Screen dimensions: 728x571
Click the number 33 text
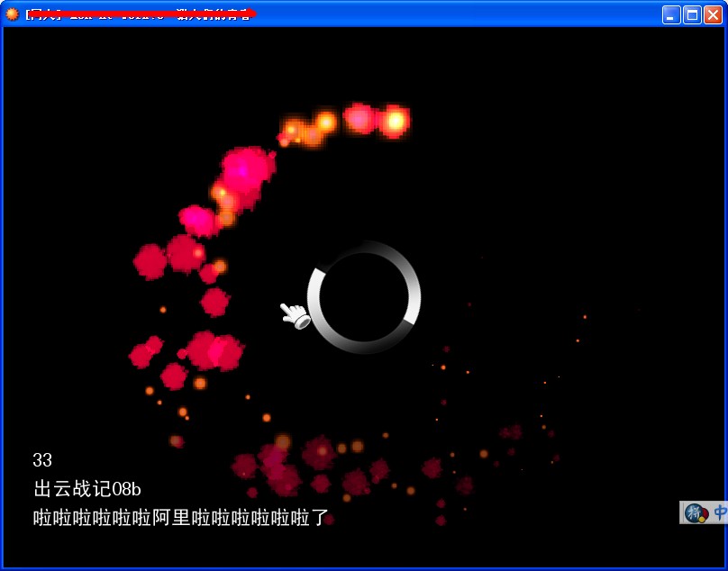[x=42, y=460]
